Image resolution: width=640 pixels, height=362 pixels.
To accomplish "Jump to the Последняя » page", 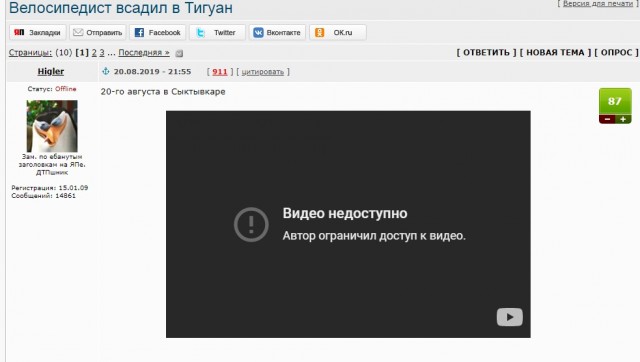I will point(144,53).
